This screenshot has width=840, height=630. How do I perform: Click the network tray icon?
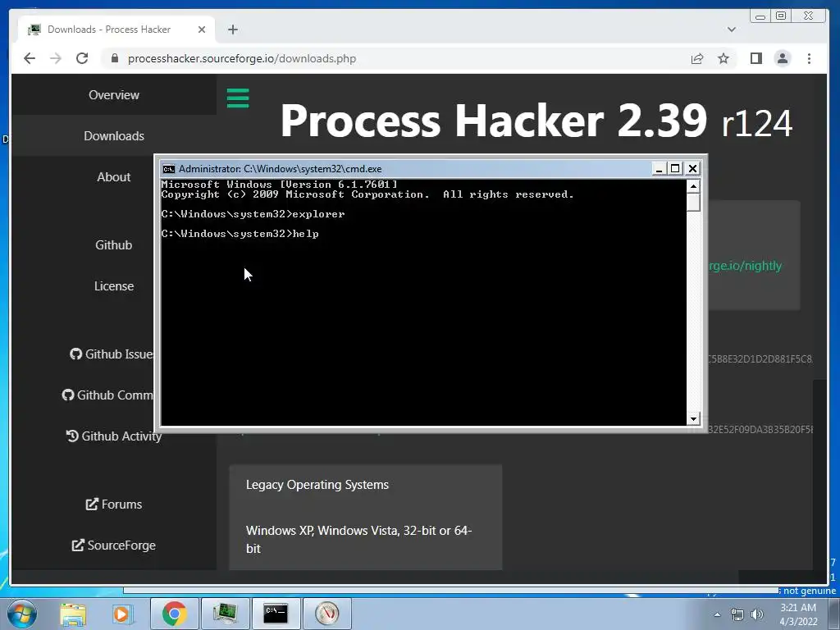(737, 614)
